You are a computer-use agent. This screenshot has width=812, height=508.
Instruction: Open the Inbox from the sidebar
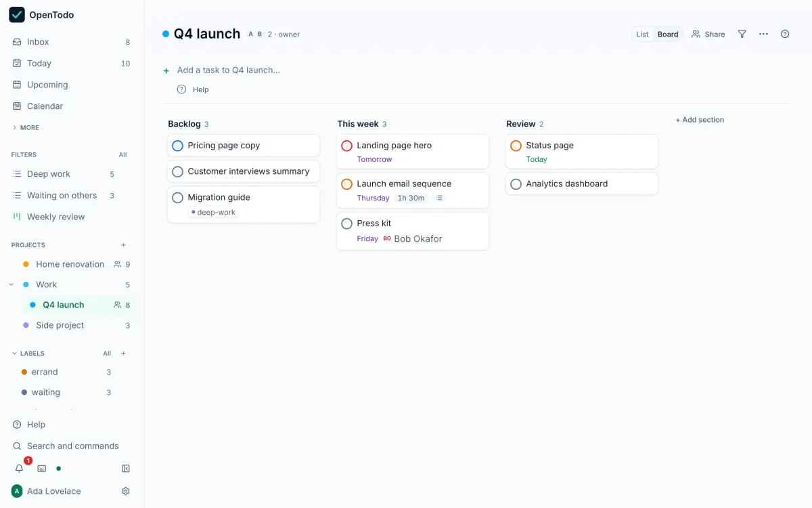(x=72, y=42)
